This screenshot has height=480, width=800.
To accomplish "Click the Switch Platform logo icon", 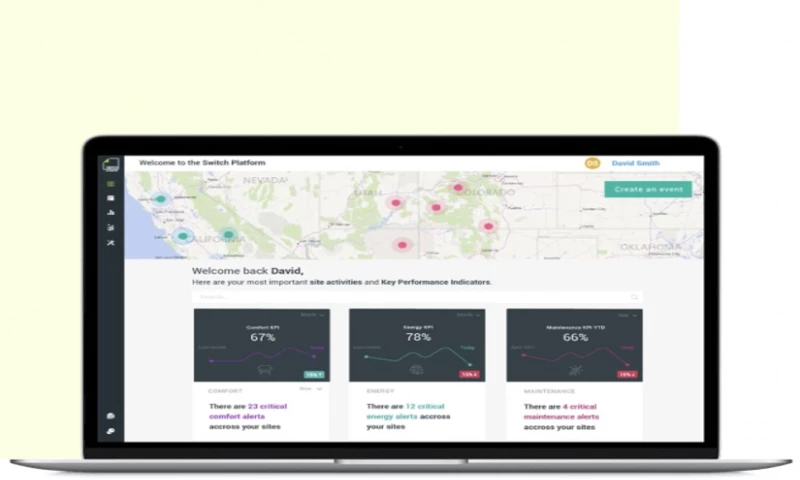I will click(111, 164).
